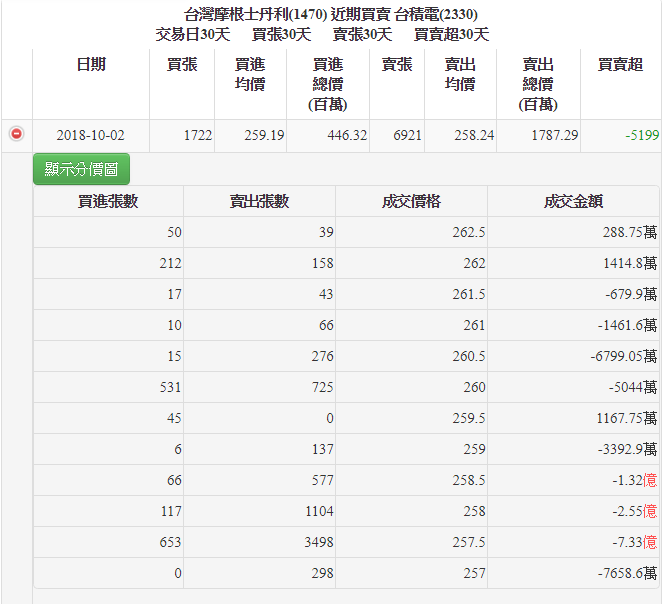Open the 買賣超30天 link
667x604 pixels.
pos(451,35)
